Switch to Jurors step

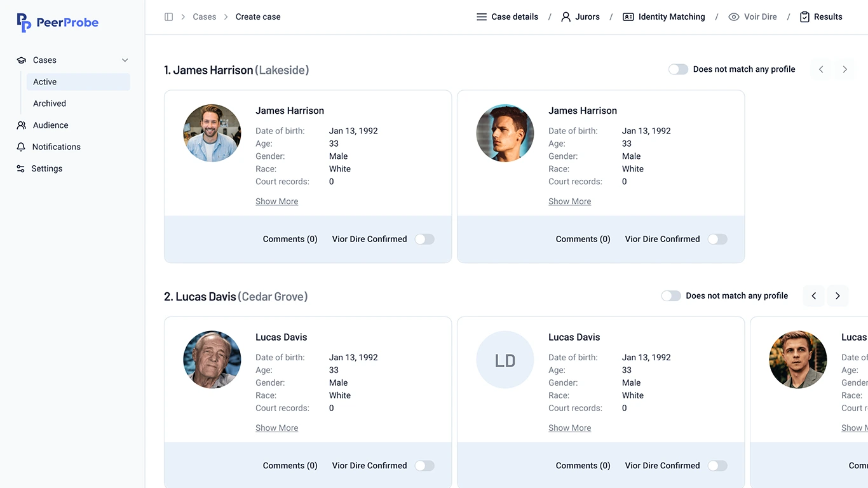[x=580, y=17]
